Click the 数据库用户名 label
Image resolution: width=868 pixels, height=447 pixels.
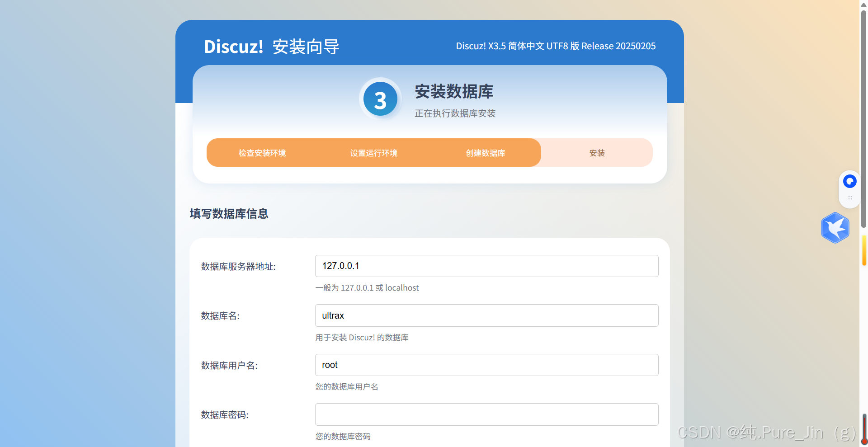click(229, 366)
